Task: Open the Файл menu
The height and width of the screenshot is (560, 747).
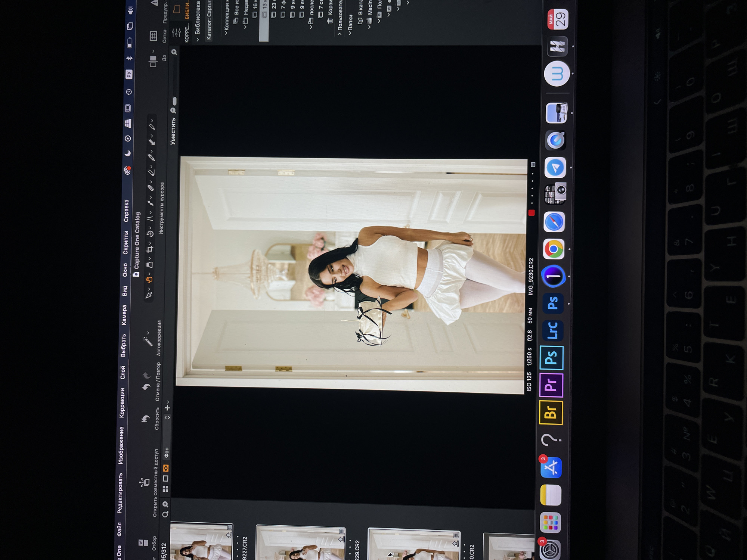Action: click(x=120, y=530)
